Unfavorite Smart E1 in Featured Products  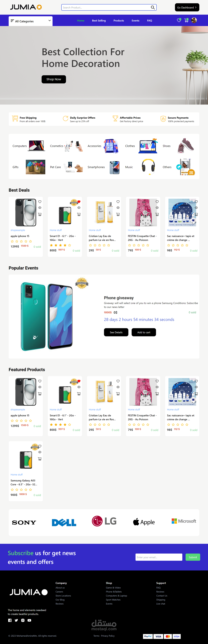point(79,381)
